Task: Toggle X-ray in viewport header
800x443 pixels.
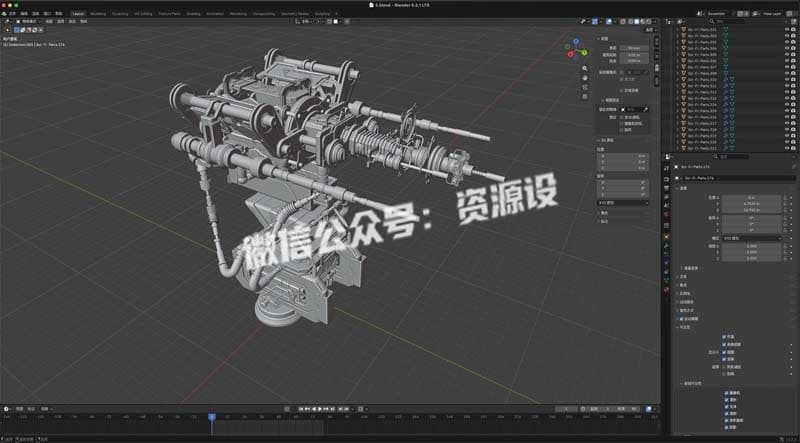Action: (x=622, y=21)
